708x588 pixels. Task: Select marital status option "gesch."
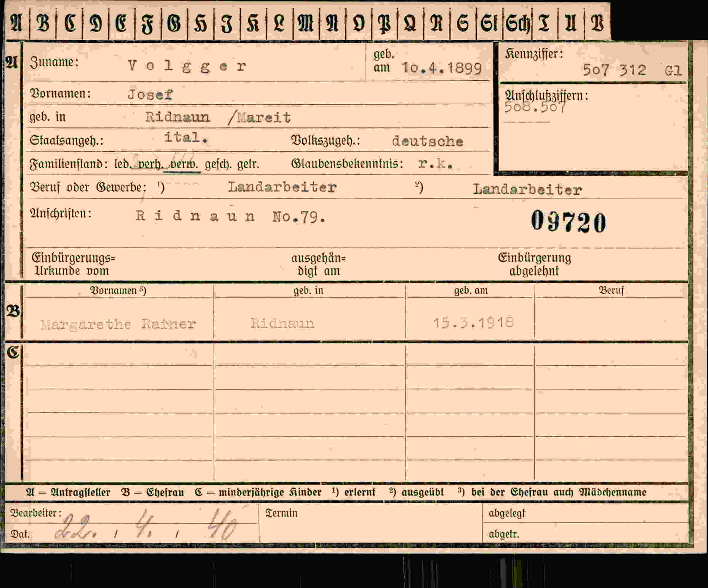tap(218, 164)
